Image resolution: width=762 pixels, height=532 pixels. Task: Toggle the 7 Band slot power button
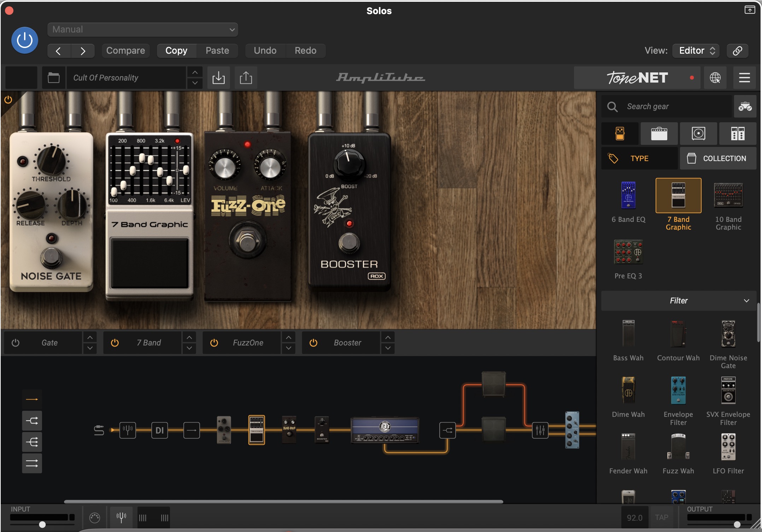click(x=115, y=343)
